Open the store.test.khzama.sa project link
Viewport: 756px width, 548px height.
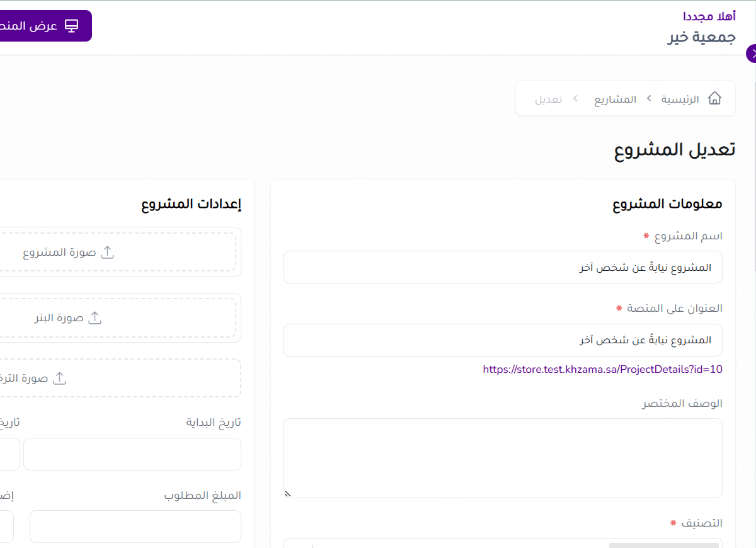click(602, 369)
